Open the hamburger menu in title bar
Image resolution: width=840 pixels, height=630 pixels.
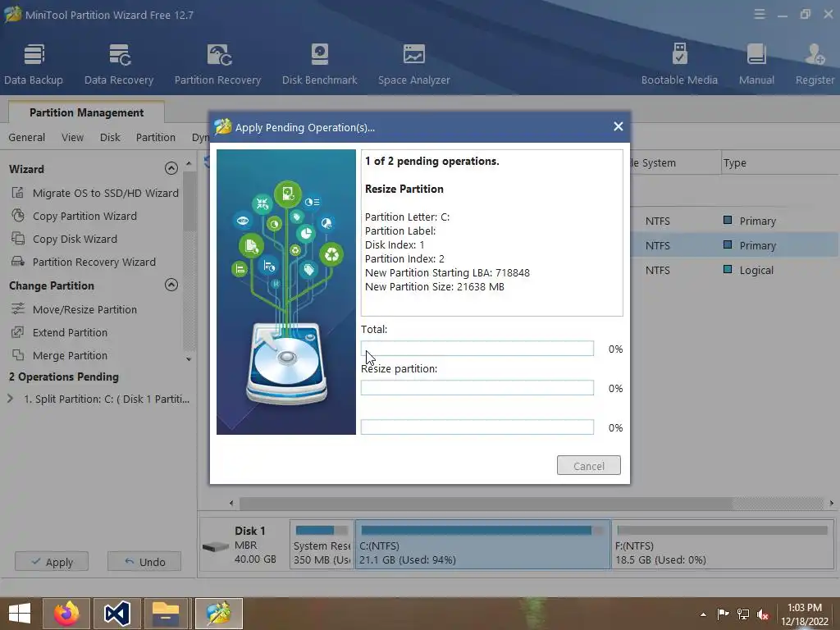coord(760,15)
